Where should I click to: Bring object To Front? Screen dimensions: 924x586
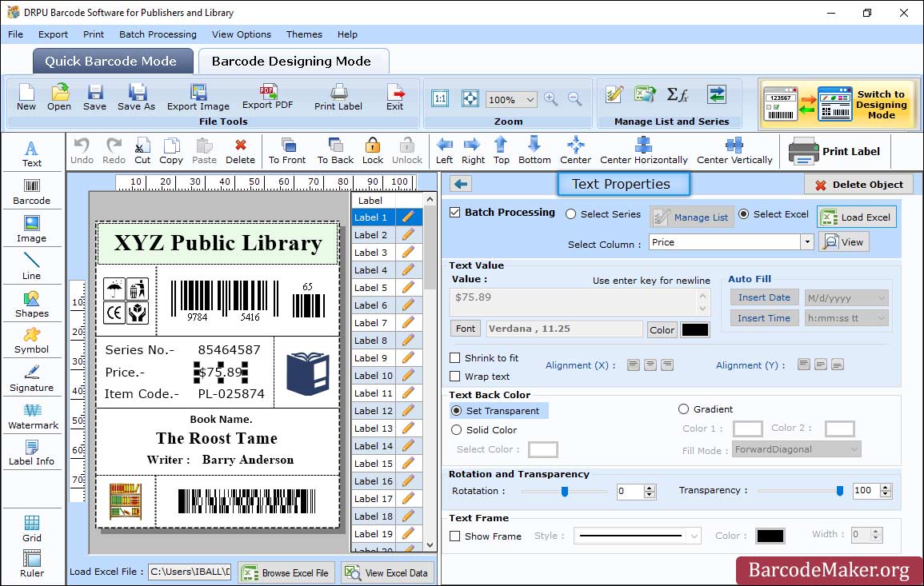287,151
